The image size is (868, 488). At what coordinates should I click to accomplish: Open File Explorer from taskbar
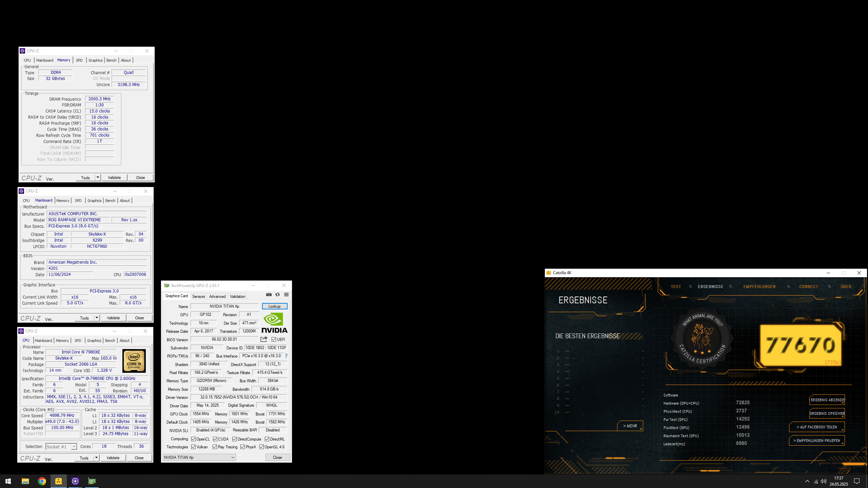(x=25, y=481)
